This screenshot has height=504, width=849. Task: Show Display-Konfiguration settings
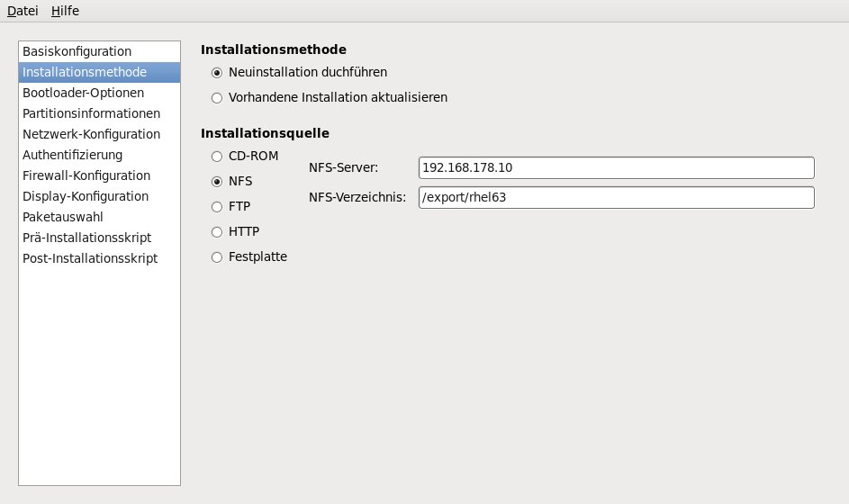click(x=86, y=196)
